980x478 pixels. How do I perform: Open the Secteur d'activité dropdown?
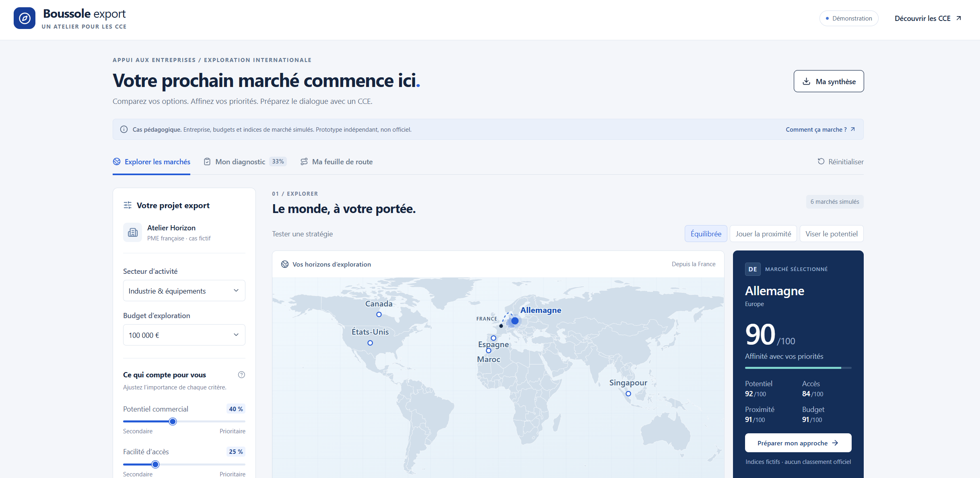click(x=184, y=291)
